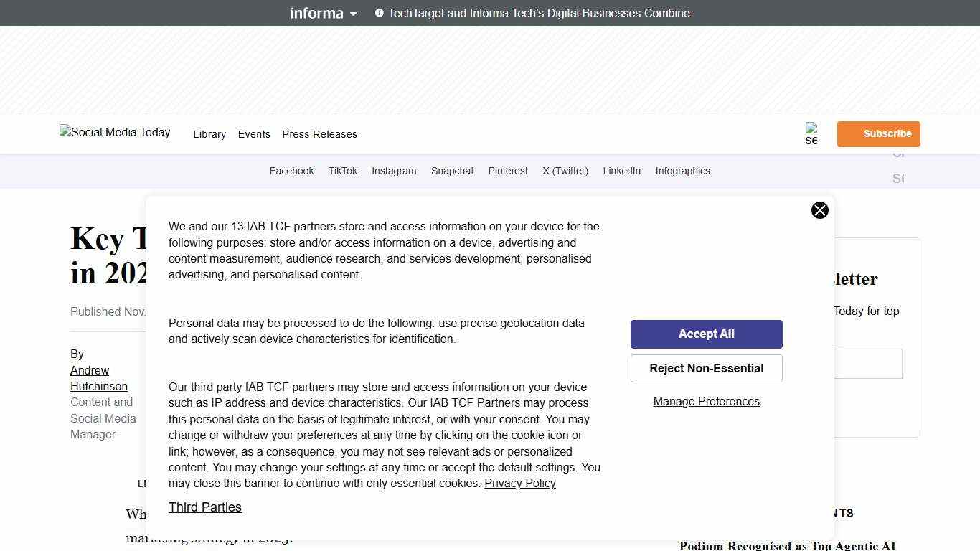
Task: Open author Andrew Hutchinson's profile link
Action: (x=98, y=378)
